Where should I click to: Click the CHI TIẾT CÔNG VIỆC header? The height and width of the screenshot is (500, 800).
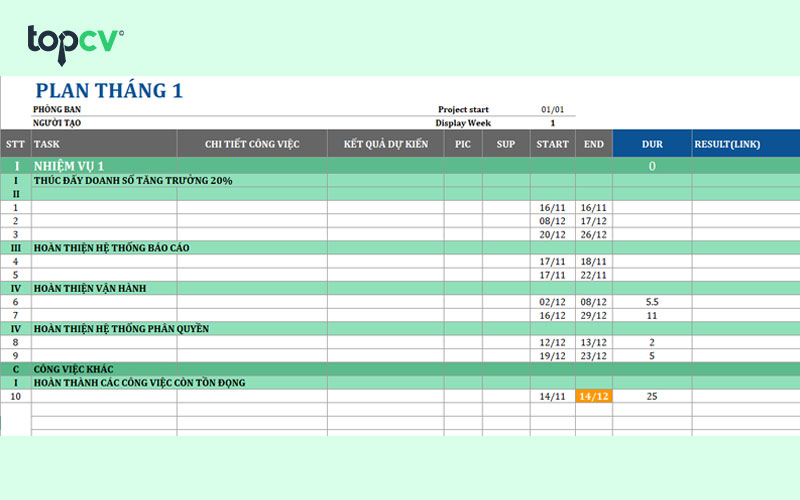(x=252, y=144)
